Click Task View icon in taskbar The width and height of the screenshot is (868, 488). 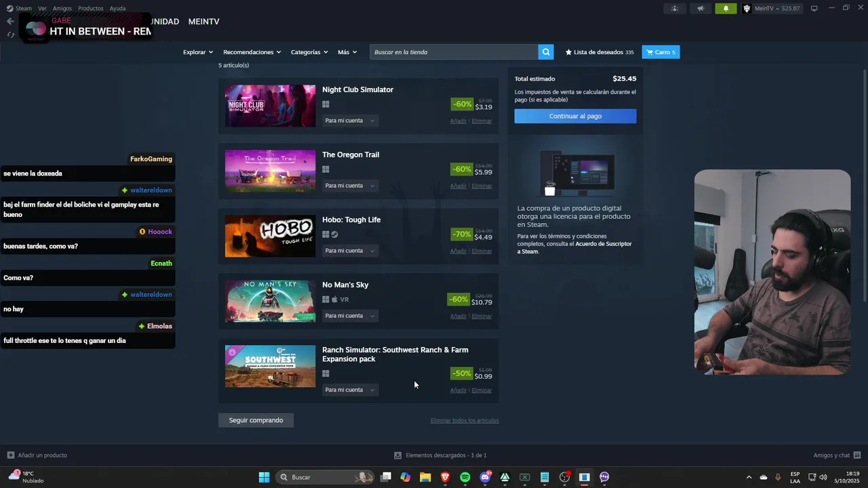pos(386,477)
